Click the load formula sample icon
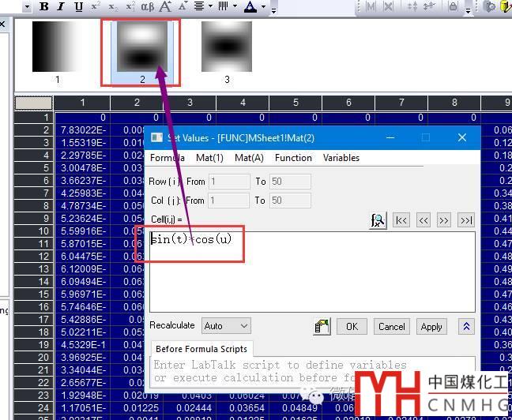 [322, 327]
